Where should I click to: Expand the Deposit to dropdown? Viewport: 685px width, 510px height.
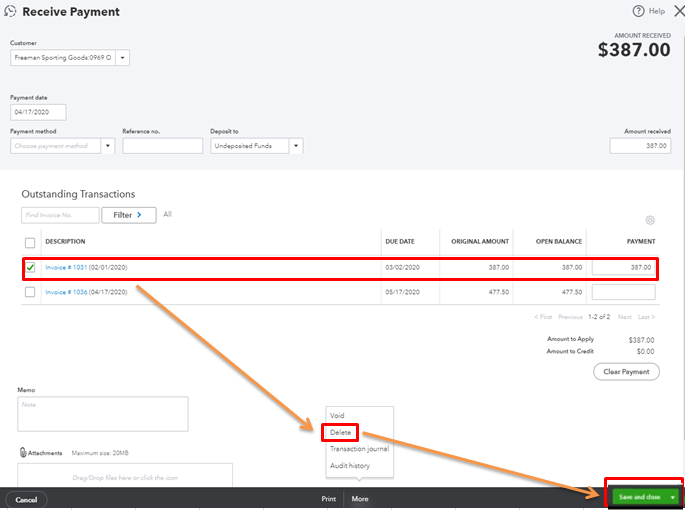coord(296,146)
